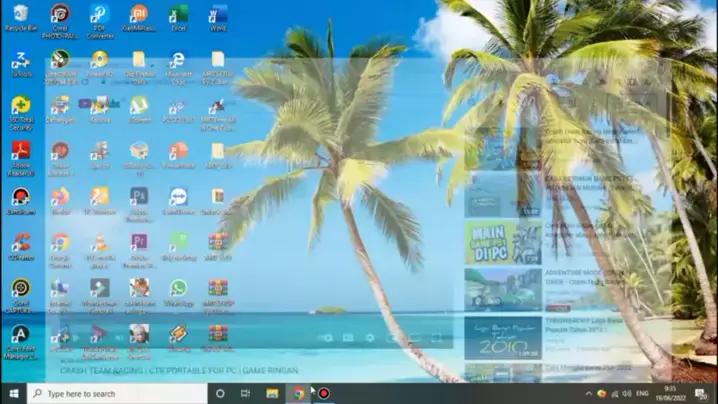Screen dimensions: 718x404
Task: Select the Adobe Reader desktop icon
Action: (x=20, y=151)
